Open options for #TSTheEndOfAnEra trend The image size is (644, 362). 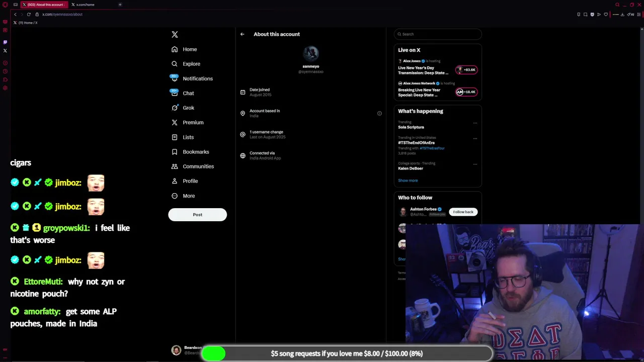point(475,138)
